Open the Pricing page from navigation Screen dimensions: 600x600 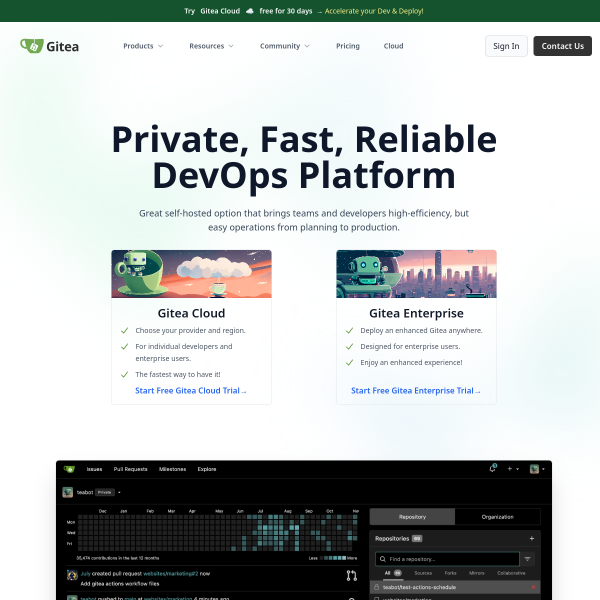pyautogui.click(x=348, y=46)
